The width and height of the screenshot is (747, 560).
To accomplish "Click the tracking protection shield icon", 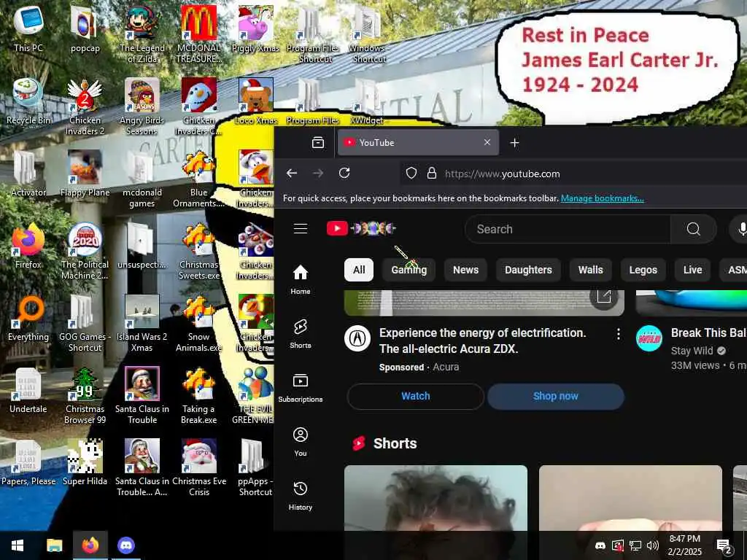I will tap(411, 174).
